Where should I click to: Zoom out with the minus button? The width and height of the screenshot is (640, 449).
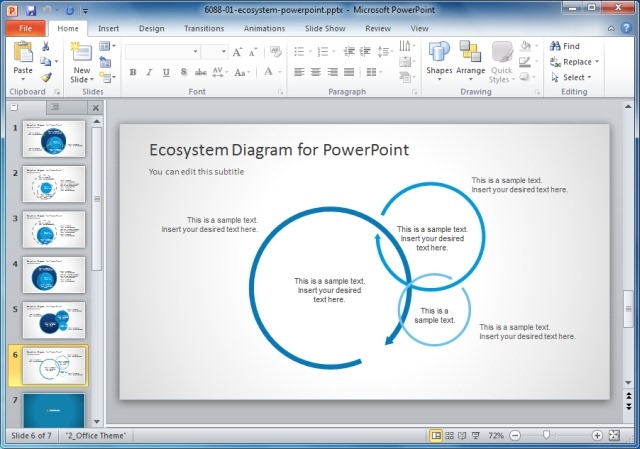point(516,436)
